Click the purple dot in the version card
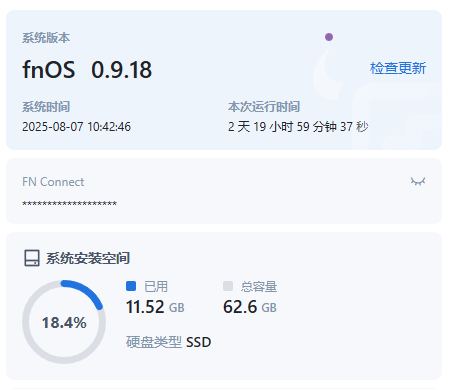 [x=329, y=37]
